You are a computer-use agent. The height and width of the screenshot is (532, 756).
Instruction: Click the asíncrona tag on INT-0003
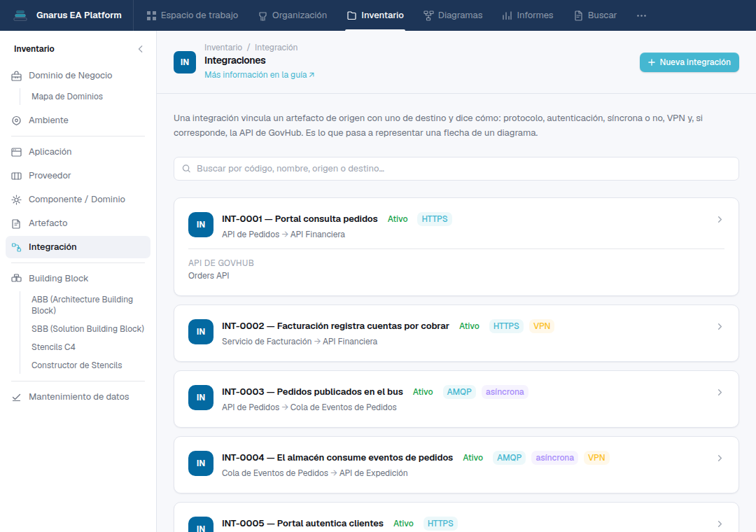coord(505,391)
